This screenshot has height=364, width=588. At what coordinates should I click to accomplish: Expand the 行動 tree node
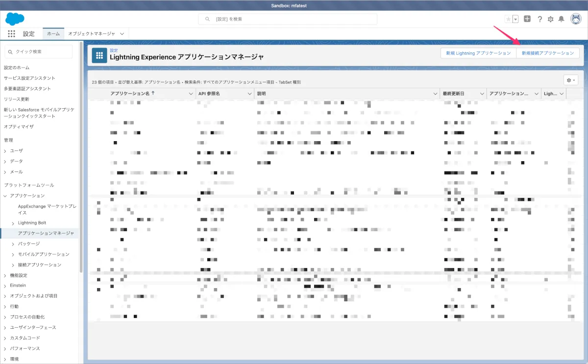5,307
